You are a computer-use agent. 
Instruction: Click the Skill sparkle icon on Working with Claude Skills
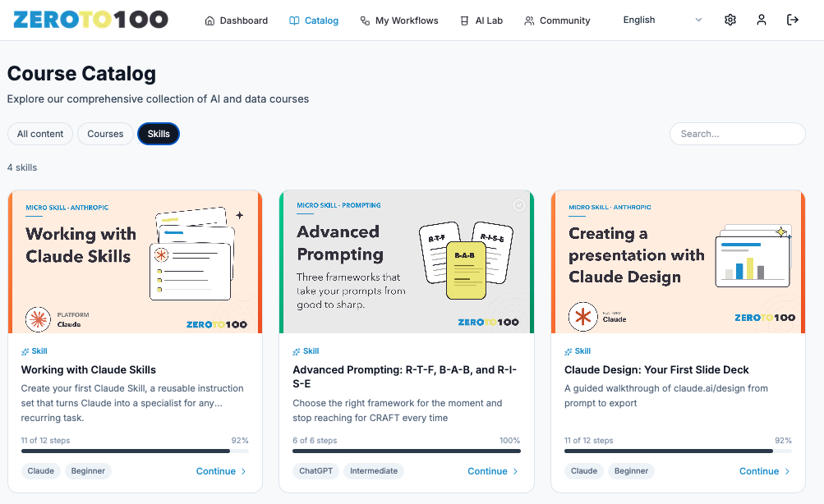(x=25, y=351)
